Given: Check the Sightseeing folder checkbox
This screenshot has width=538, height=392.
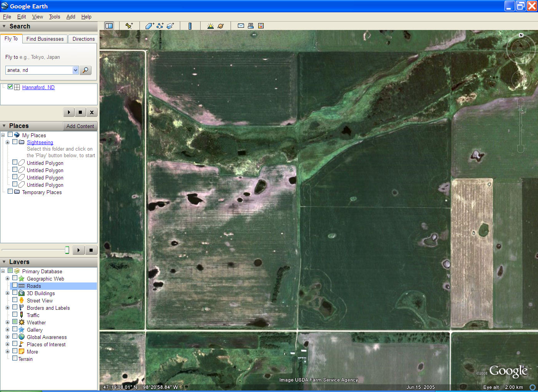Looking at the screenshot, I should 15,142.
